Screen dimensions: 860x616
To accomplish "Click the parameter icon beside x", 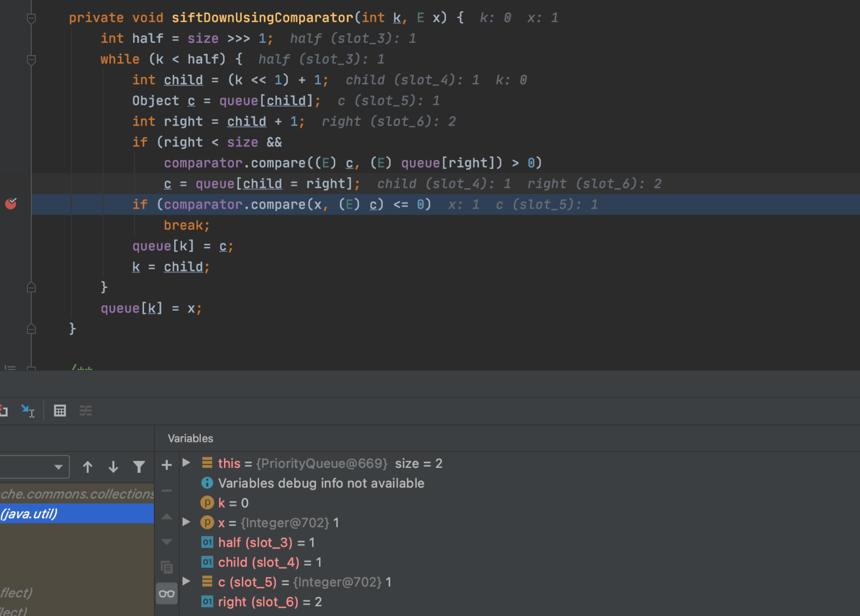I will coord(207,522).
